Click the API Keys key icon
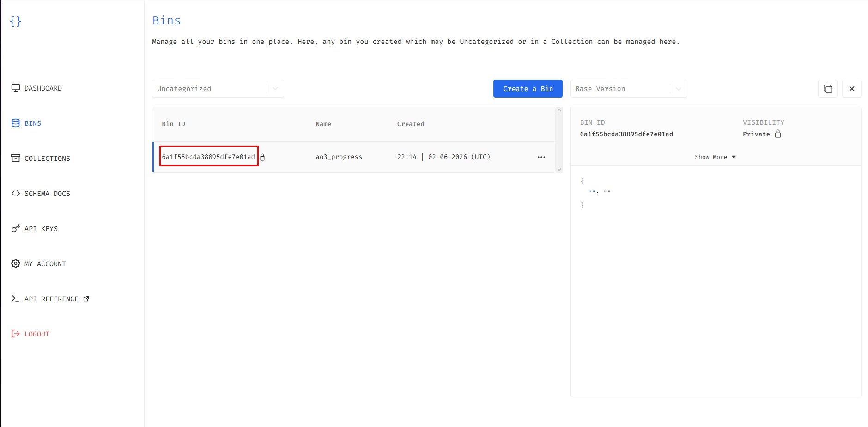The image size is (868, 427). (16, 228)
